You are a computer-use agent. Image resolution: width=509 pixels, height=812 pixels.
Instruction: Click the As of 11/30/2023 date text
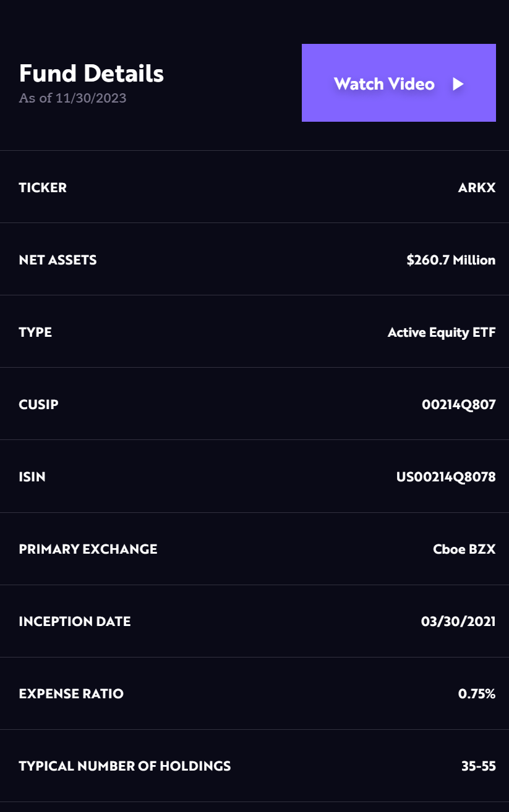(x=73, y=98)
